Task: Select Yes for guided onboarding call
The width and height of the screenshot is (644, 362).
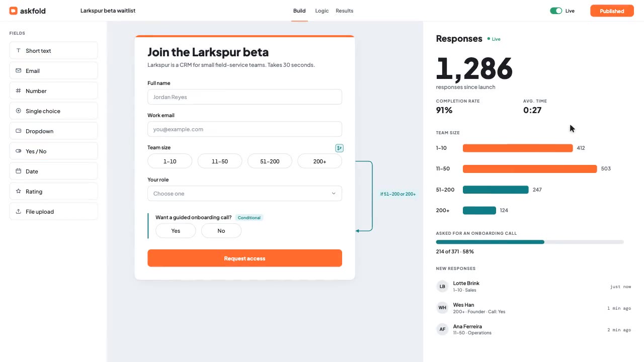Action: point(176,231)
